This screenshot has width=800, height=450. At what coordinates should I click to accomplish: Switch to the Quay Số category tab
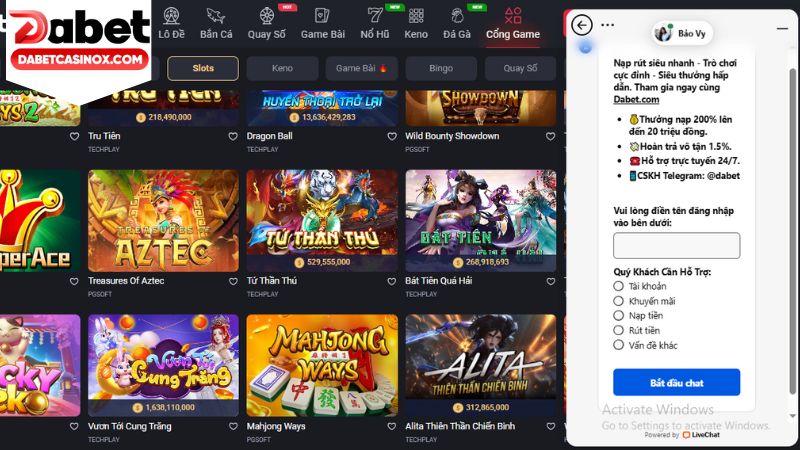point(520,68)
